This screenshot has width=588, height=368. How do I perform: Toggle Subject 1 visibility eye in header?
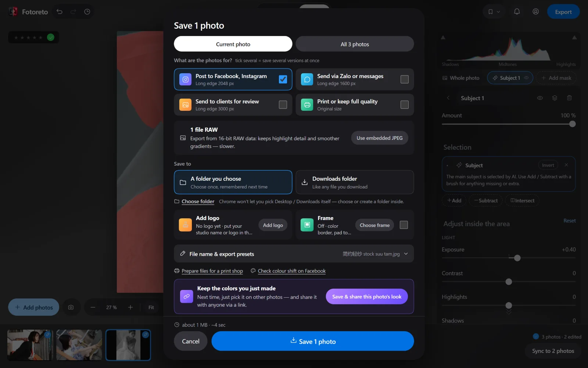(540, 98)
